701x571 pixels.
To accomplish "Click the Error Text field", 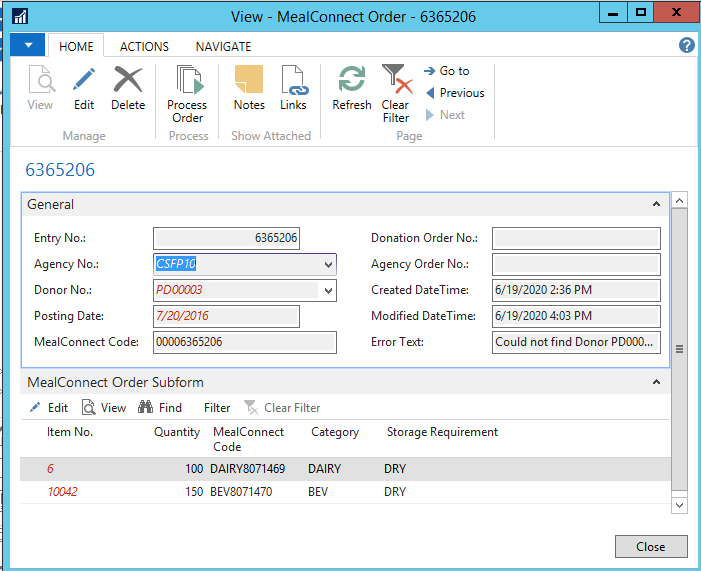I will pyautogui.click(x=576, y=342).
